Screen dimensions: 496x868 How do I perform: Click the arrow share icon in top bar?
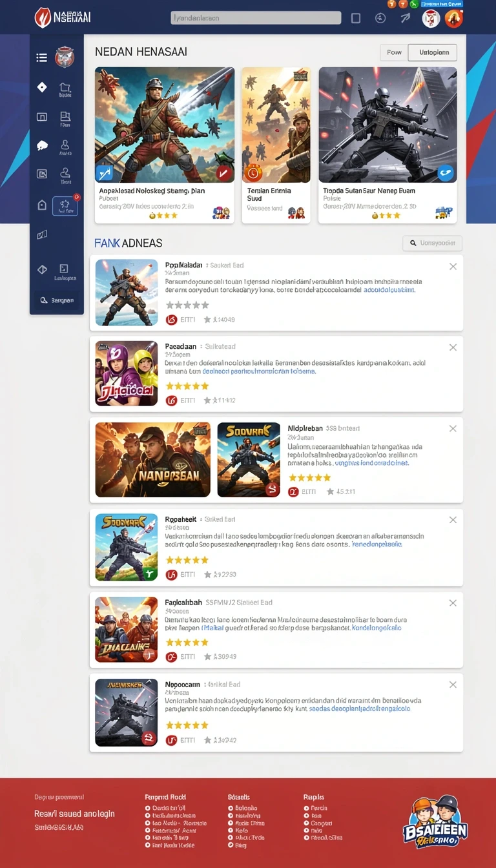(x=405, y=18)
